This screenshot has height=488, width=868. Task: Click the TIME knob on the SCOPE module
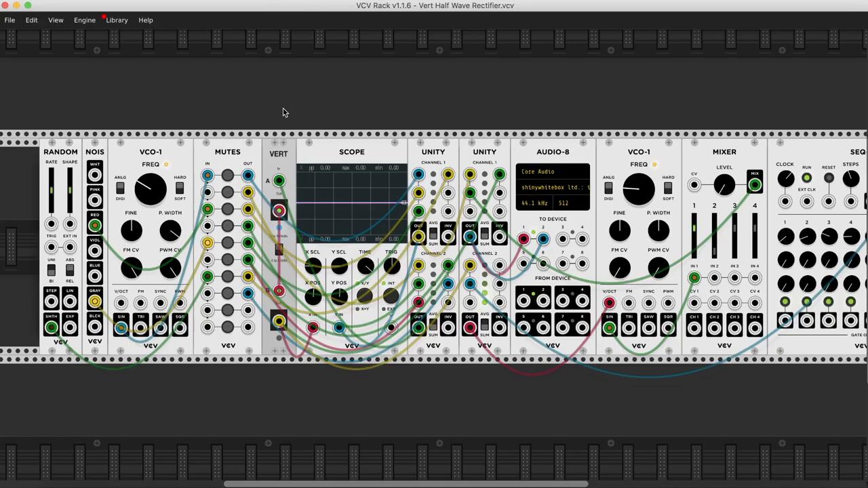[x=366, y=266]
